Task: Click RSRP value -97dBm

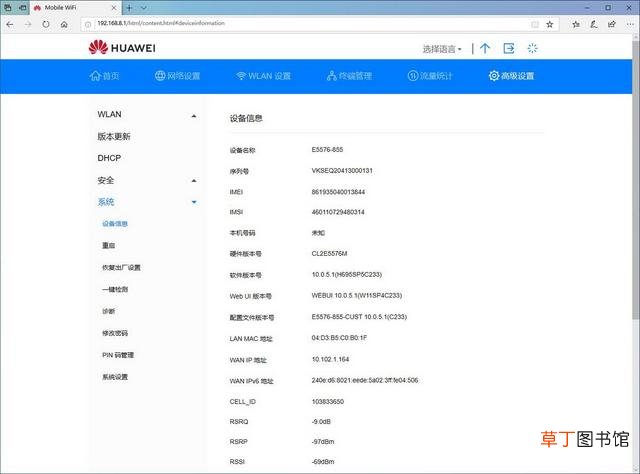Action: tap(322, 442)
